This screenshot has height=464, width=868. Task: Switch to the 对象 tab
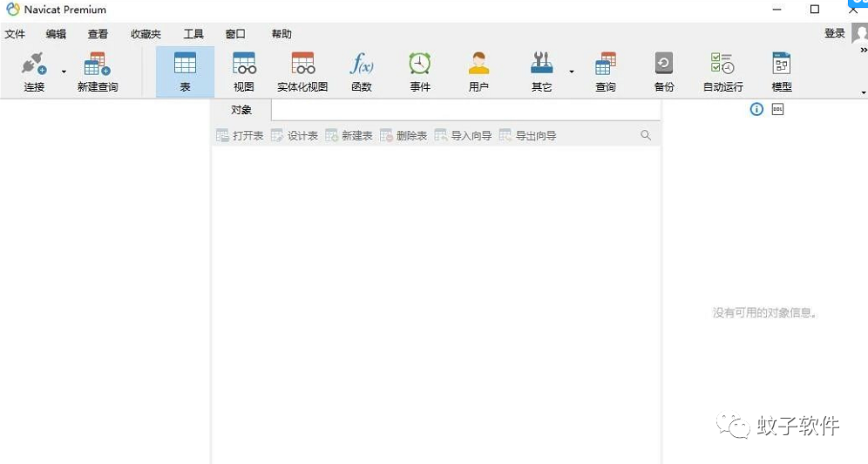(x=241, y=110)
